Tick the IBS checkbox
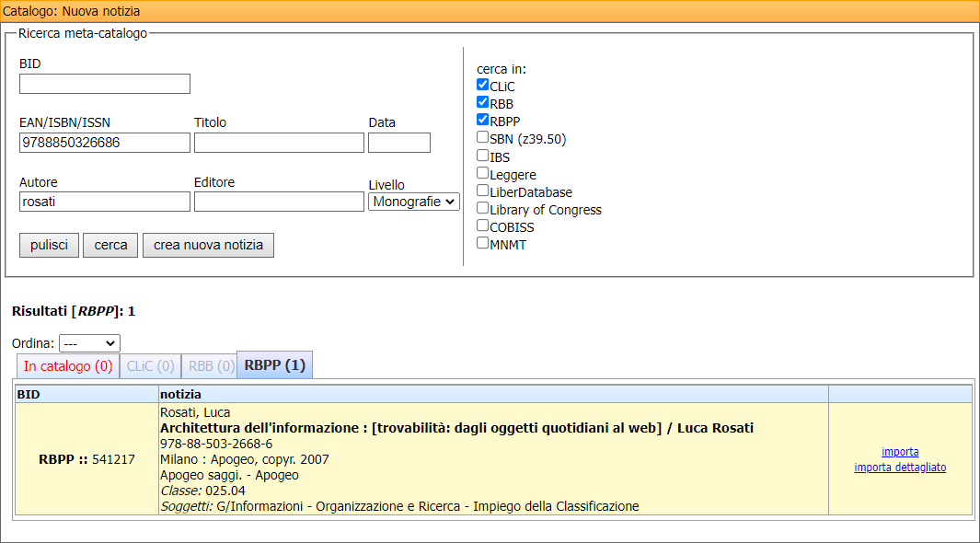Image resolution: width=980 pixels, height=543 pixels. click(482, 156)
